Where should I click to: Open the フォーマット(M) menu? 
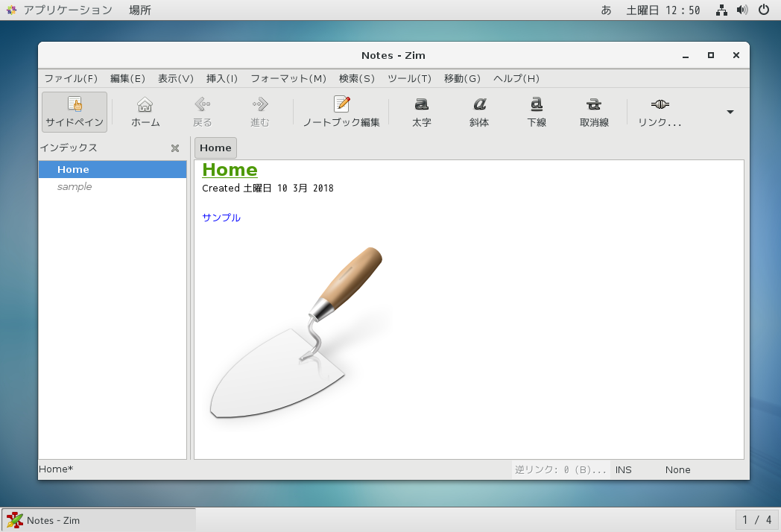coord(288,79)
